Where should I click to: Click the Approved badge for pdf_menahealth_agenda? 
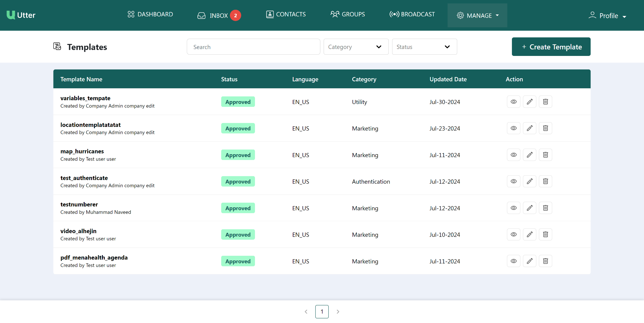pos(238,261)
